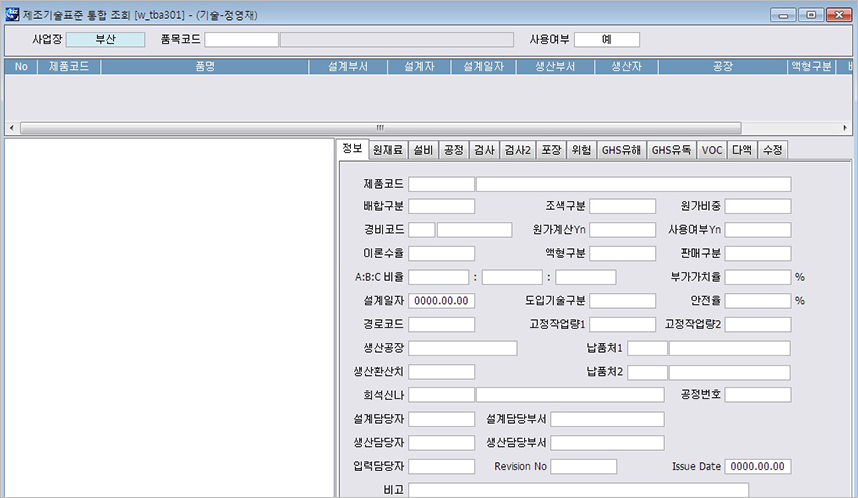This screenshot has width=858, height=498.
Task: Switch to the GHS유해 tab
Action: [x=621, y=150]
